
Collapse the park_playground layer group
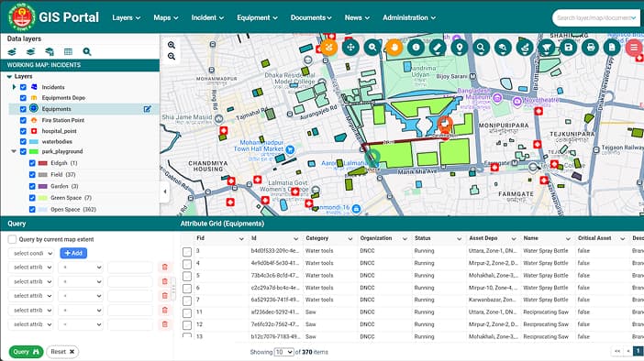click(14, 151)
